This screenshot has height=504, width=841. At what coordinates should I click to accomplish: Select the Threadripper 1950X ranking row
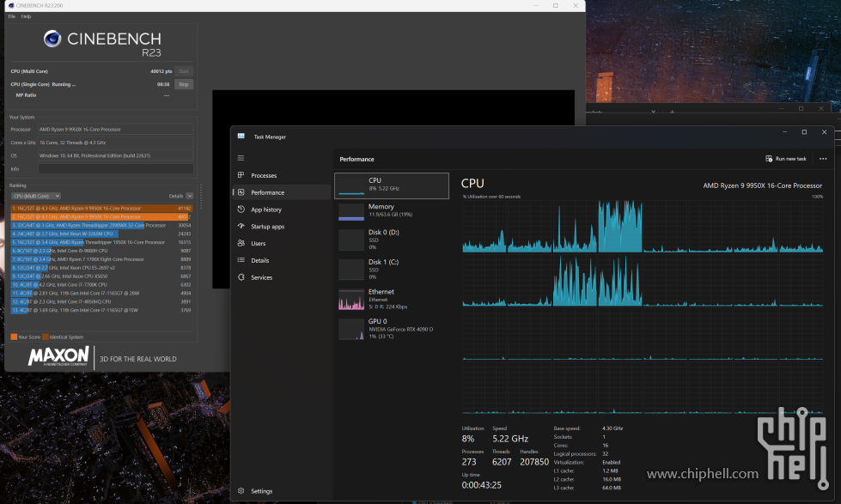[101, 242]
